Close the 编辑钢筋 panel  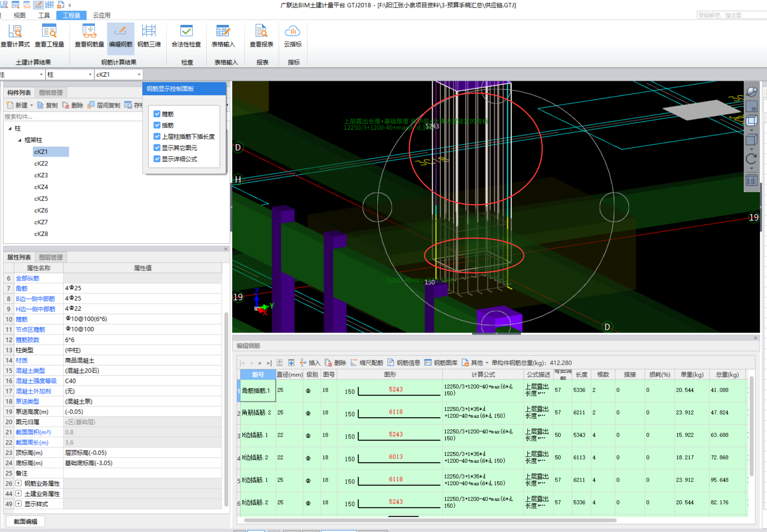pos(755,338)
